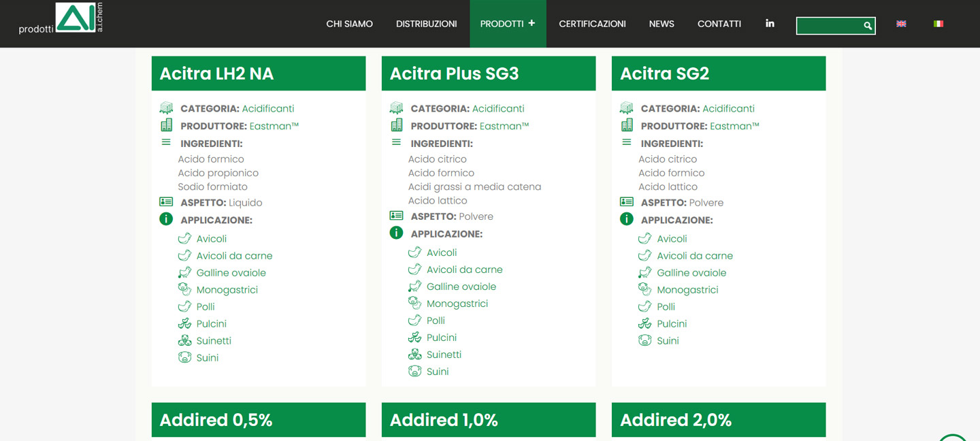The height and width of the screenshot is (441, 980).
Task: Click aspetto card icon in Acitra LH2 NA
Action: pos(166,202)
